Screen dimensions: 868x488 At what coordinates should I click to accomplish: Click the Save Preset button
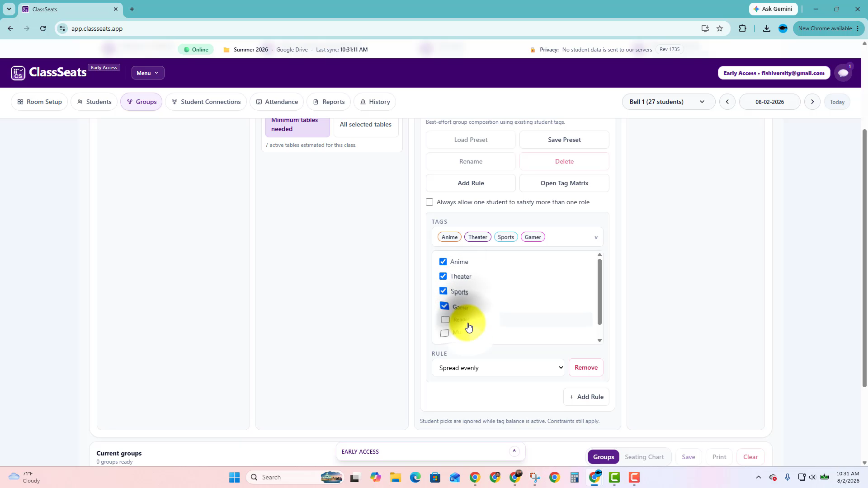[564, 140]
